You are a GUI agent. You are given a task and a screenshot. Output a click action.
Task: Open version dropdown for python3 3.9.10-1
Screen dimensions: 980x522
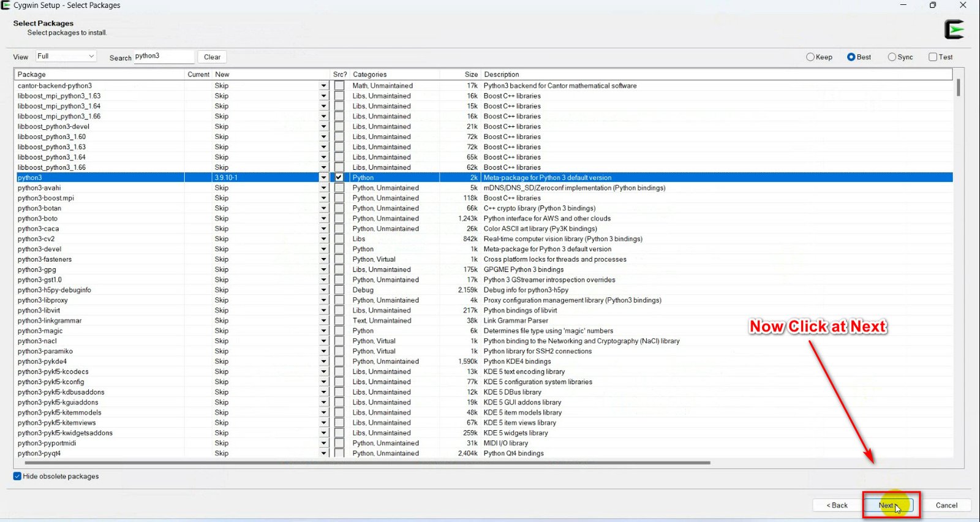pyautogui.click(x=323, y=178)
